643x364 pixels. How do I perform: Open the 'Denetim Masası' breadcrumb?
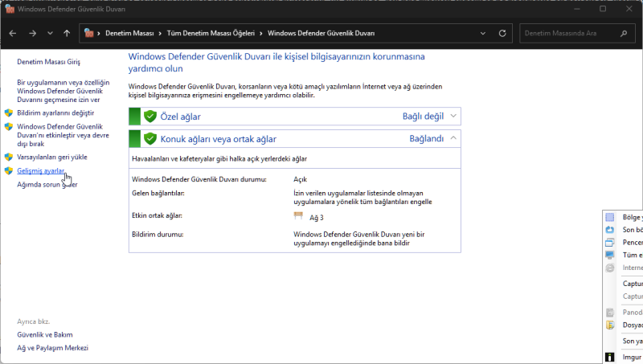[129, 33]
